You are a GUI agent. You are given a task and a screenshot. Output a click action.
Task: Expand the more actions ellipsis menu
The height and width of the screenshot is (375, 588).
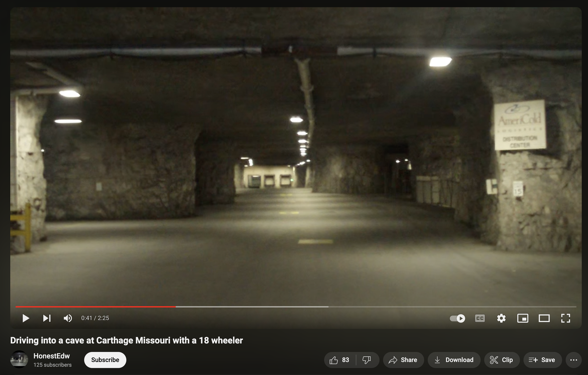point(573,360)
